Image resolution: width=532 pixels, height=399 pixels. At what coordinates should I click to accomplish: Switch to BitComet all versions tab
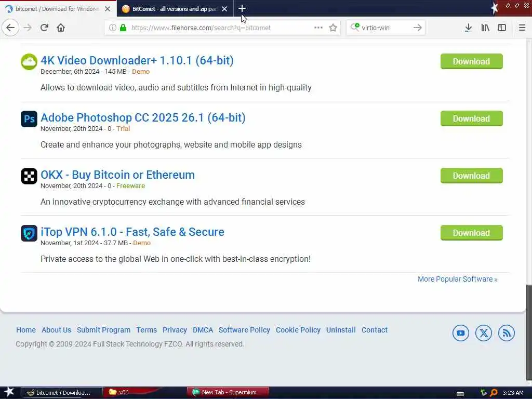pyautogui.click(x=175, y=9)
